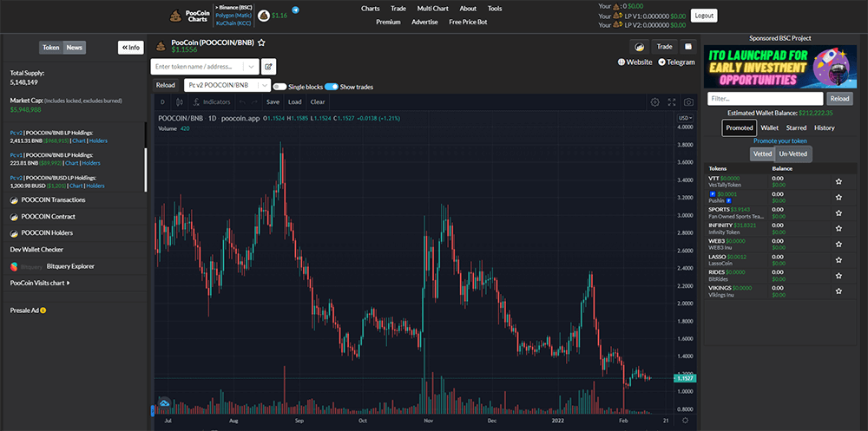Open the token name search dropdown arrow
868x431 pixels.
(252, 67)
